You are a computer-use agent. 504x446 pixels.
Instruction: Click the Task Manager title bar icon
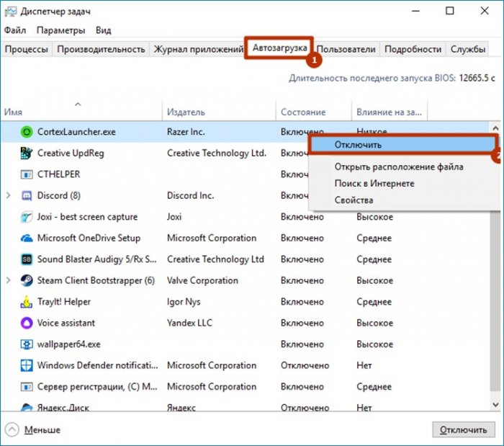coord(11,12)
